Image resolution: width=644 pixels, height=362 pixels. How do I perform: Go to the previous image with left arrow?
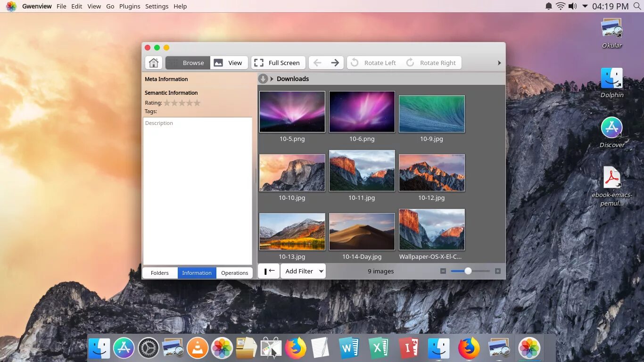click(317, 63)
